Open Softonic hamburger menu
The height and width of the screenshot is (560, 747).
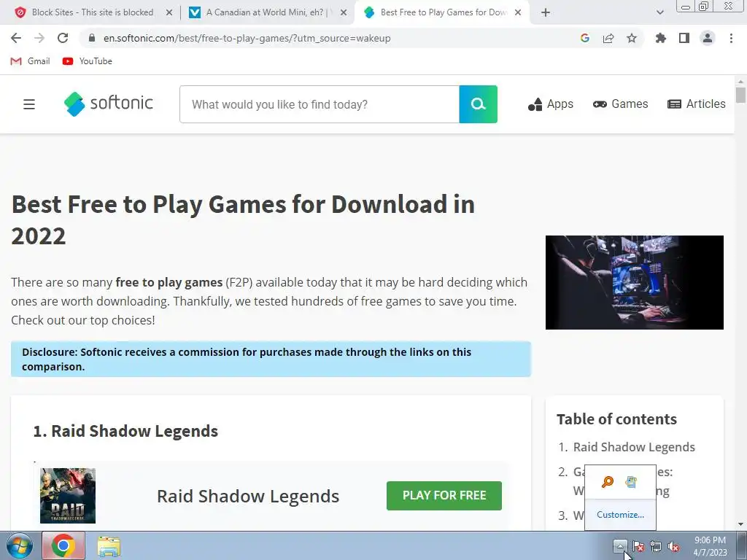tap(29, 104)
